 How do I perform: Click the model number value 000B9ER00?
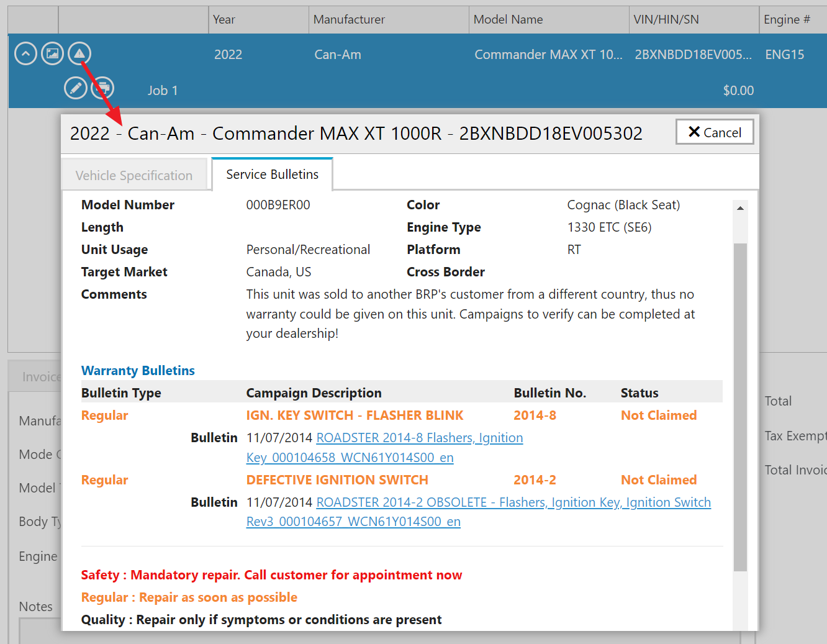[278, 205]
